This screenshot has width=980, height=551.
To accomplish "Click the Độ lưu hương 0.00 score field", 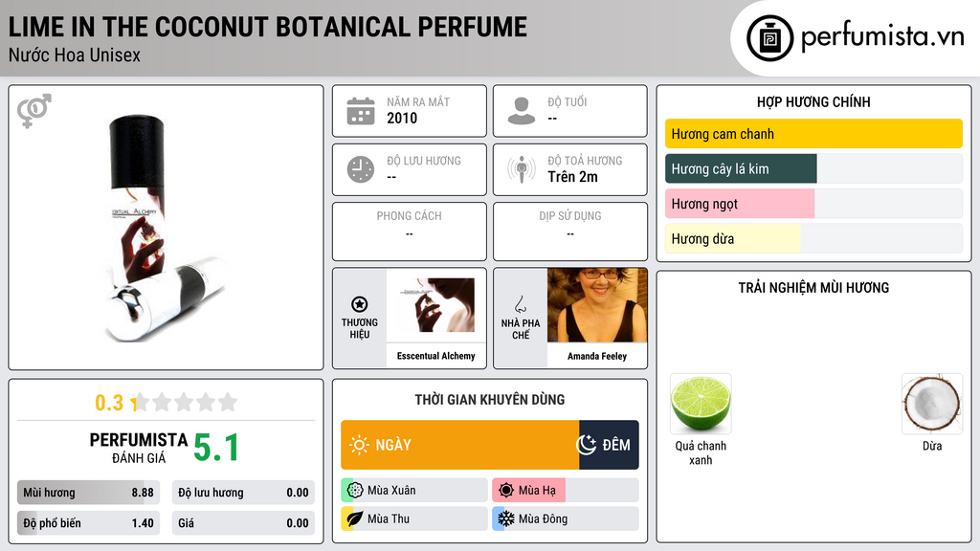I will click(x=243, y=493).
